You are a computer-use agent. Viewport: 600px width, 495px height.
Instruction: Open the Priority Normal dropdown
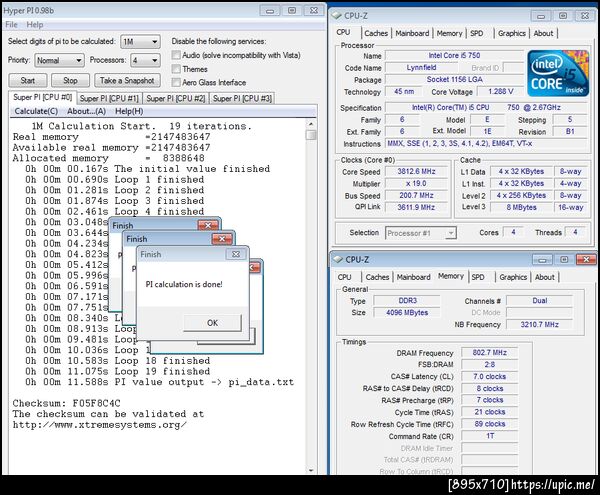point(59,60)
